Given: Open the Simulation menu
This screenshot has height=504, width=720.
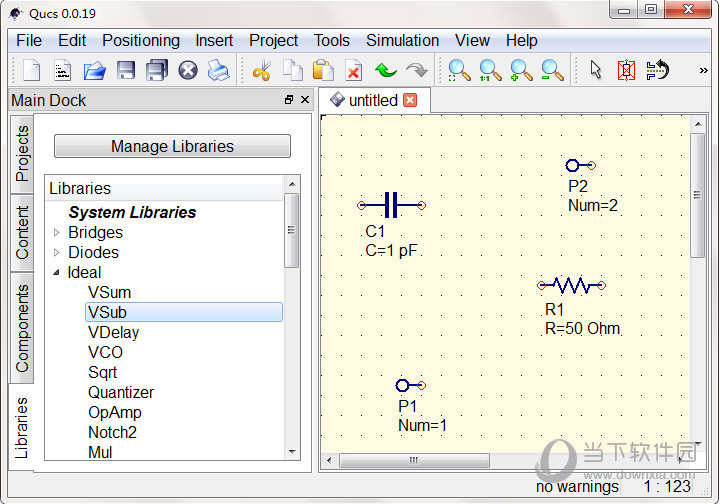Looking at the screenshot, I should [x=402, y=40].
